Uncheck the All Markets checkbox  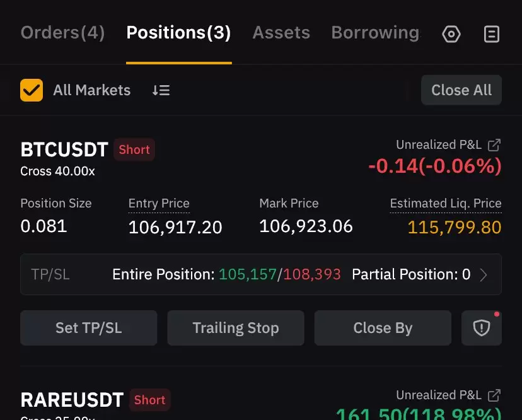coord(32,90)
